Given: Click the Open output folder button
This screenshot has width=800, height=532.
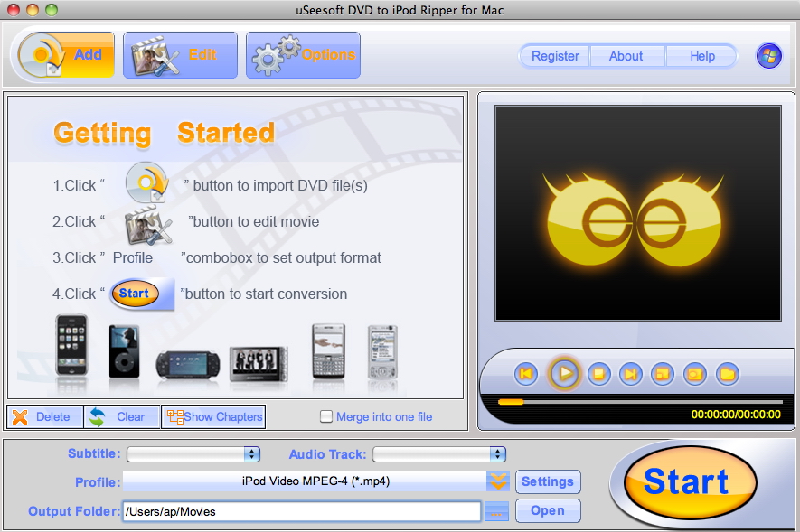Looking at the screenshot, I should [x=548, y=510].
